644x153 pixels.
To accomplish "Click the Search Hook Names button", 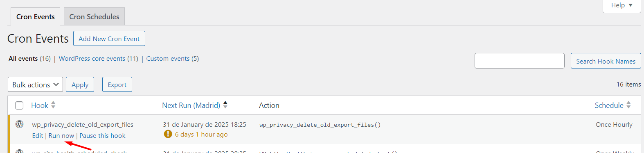I will tap(606, 61).
